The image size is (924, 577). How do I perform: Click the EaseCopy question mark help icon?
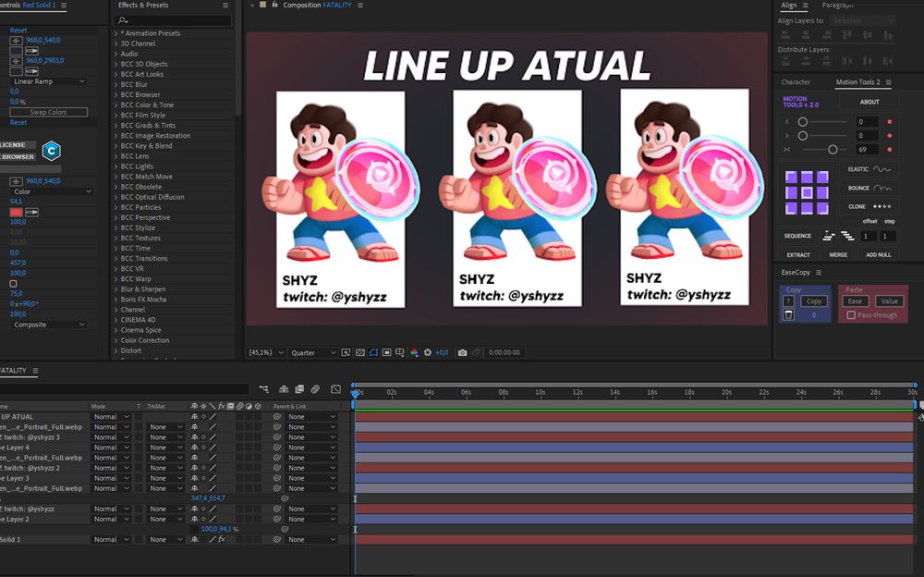788,301
